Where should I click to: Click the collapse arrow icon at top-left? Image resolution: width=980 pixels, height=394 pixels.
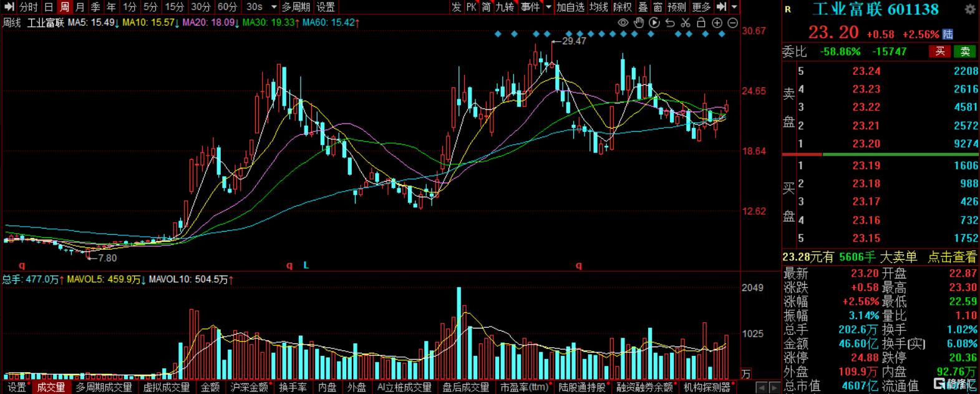tap(9, 7)
